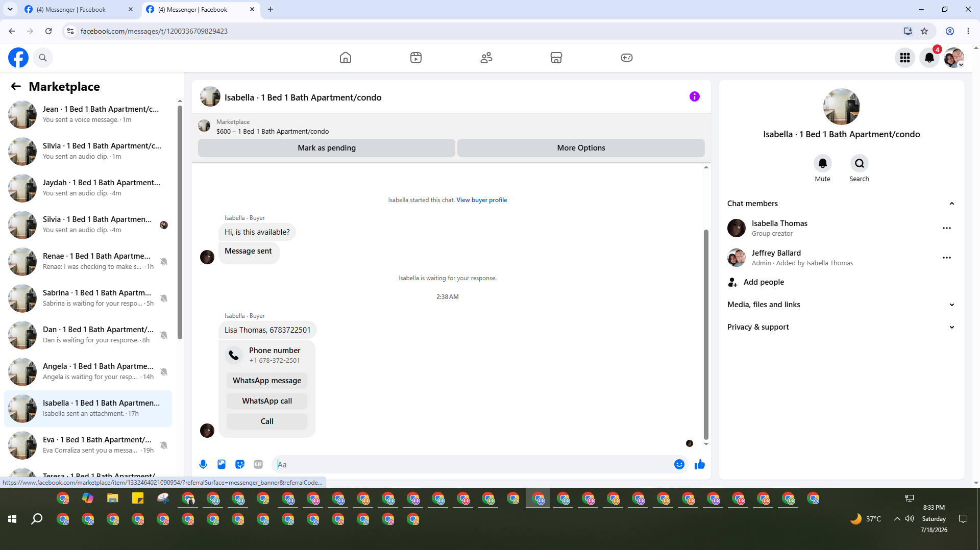Send a WhatsApp message to Isabella
Screen dimensions: 980x550
267,381
